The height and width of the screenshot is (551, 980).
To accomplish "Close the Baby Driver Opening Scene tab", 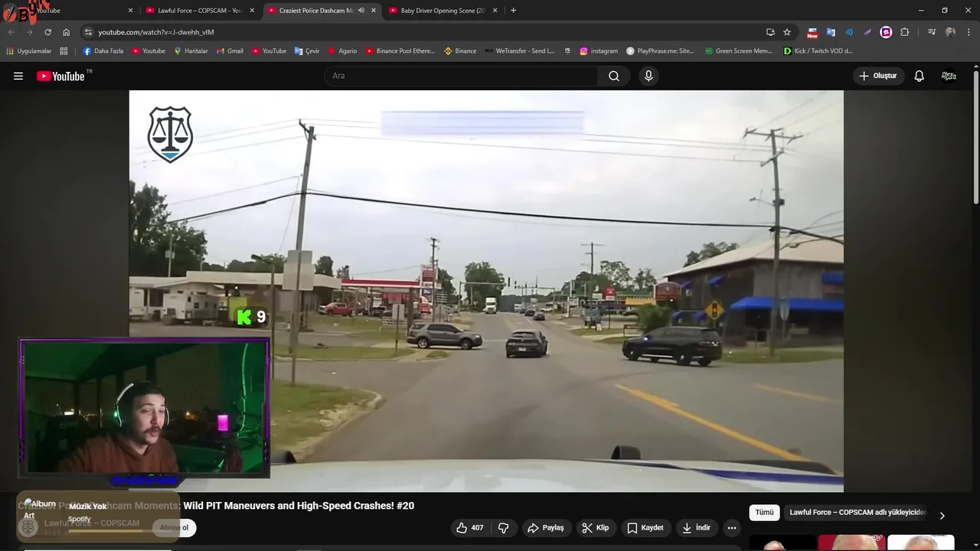I will coord(495,11).
